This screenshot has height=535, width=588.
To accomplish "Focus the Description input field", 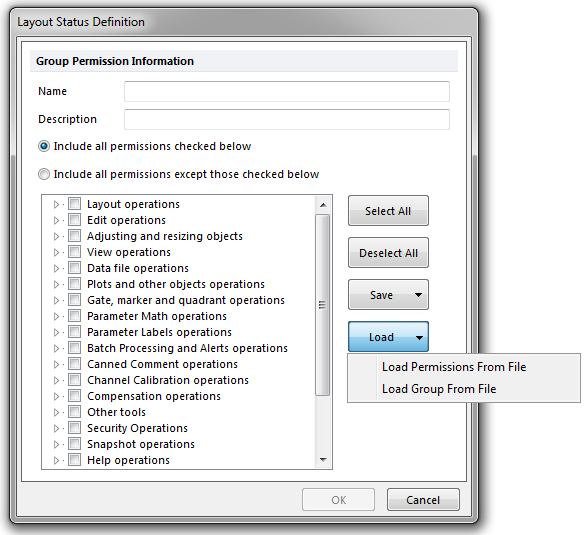I will tap(287, 120).
